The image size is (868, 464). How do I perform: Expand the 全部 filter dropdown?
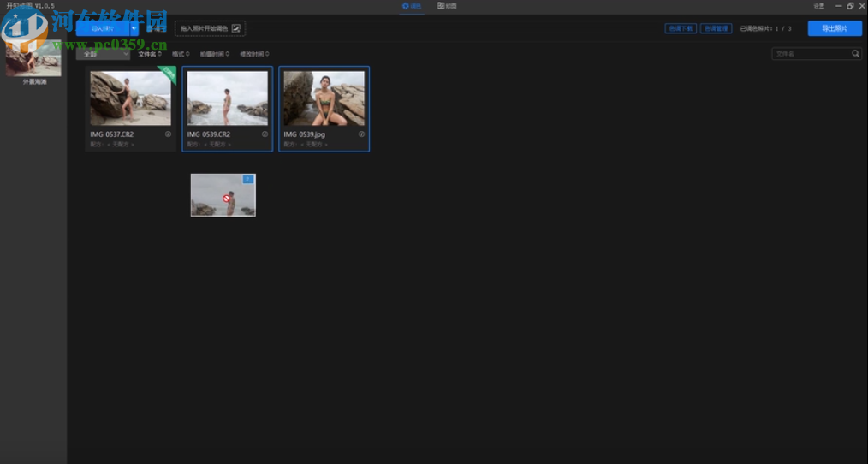[104, 54]
